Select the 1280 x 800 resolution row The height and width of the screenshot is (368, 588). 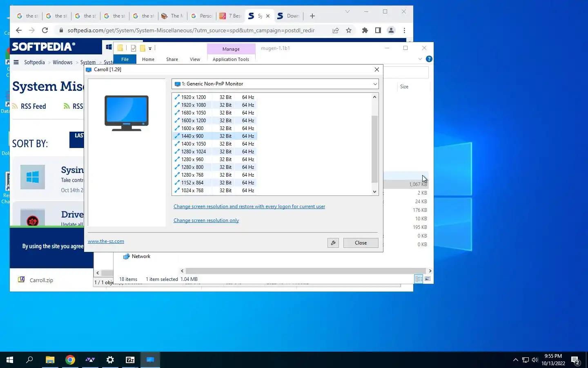click(214, 167)
